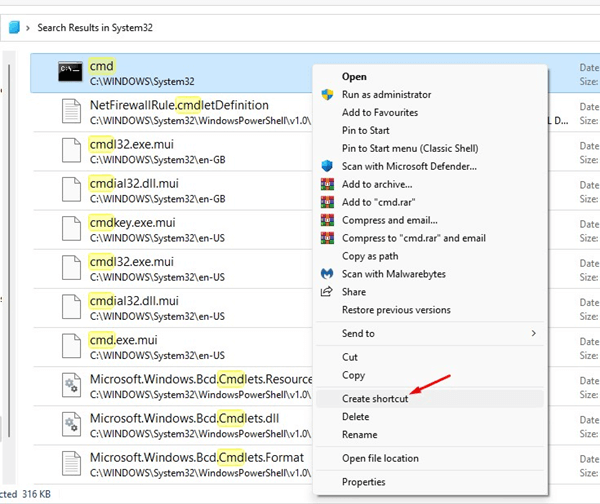Open the Send to menu entry

point(430,333)
